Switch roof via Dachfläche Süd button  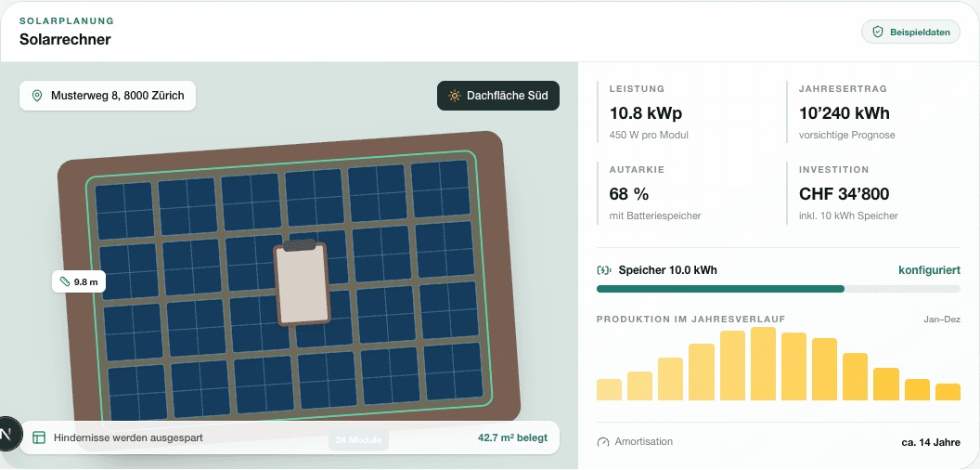[x=498, y=96]
